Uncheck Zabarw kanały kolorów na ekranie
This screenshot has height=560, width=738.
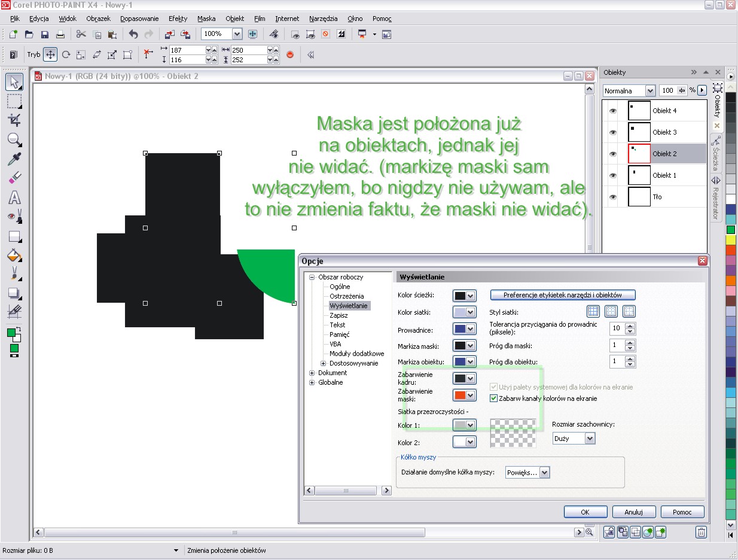click(x=494, y=398)
